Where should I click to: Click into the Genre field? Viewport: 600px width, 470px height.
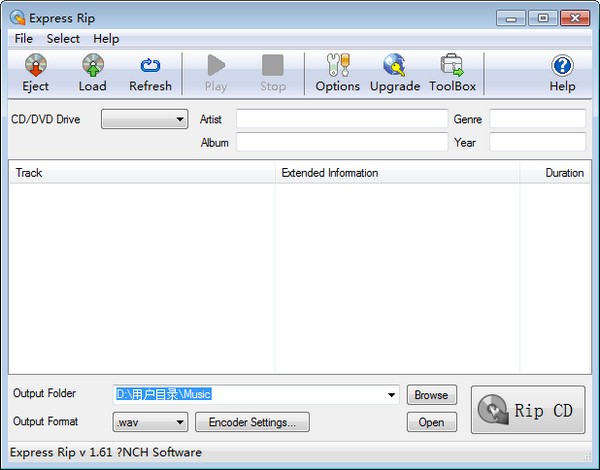click(x=538, y=119)
